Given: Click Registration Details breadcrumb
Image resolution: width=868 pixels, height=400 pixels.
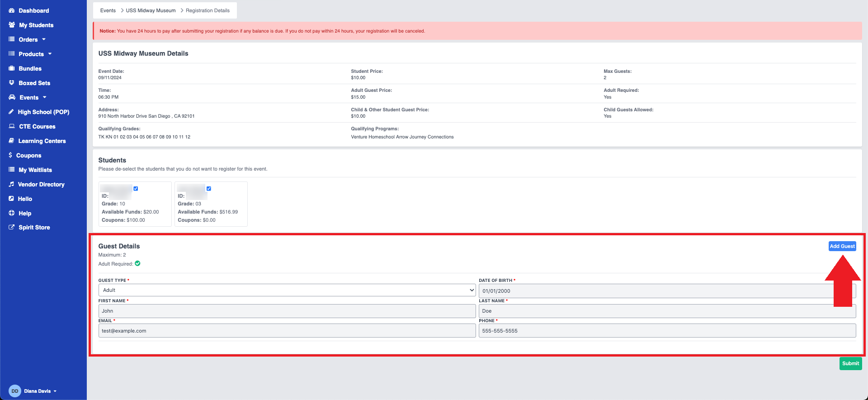Looking at the screenshot, I should (x=208, y=10).
